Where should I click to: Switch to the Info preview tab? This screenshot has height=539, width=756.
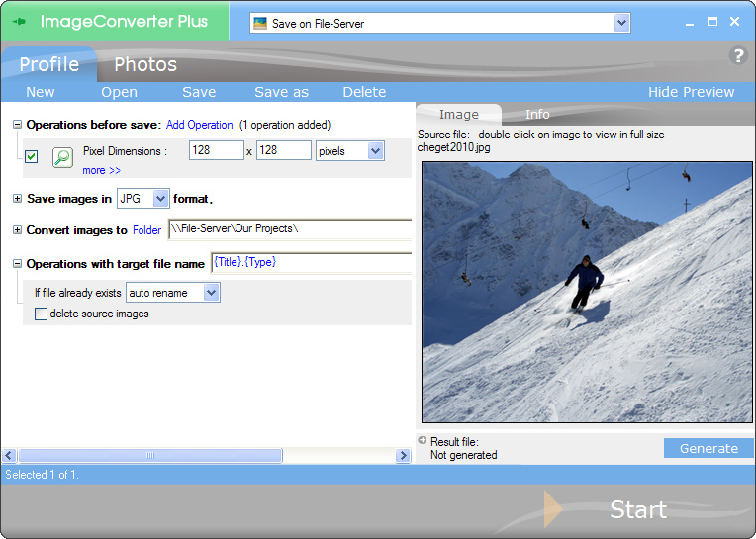pos(537,114)
